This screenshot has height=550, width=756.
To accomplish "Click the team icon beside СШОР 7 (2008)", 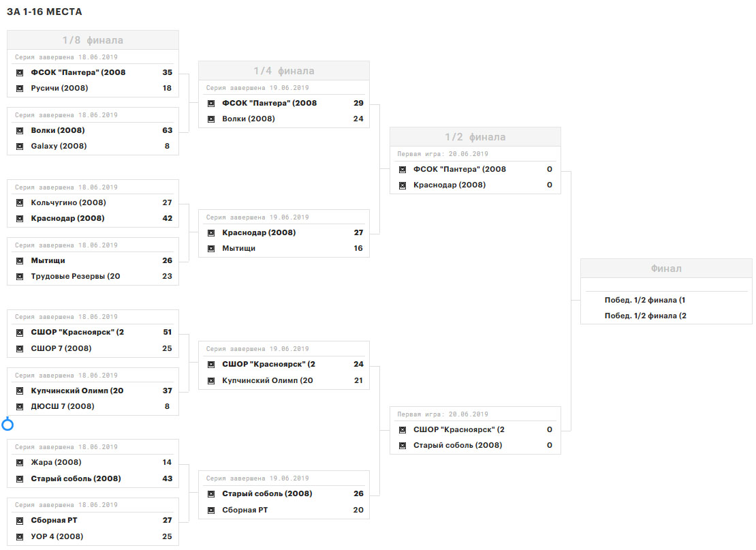I will coord(20,348).
